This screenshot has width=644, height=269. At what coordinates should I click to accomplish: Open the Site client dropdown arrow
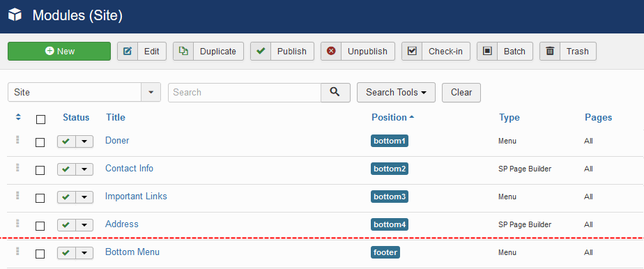click(x=151, y=93)
